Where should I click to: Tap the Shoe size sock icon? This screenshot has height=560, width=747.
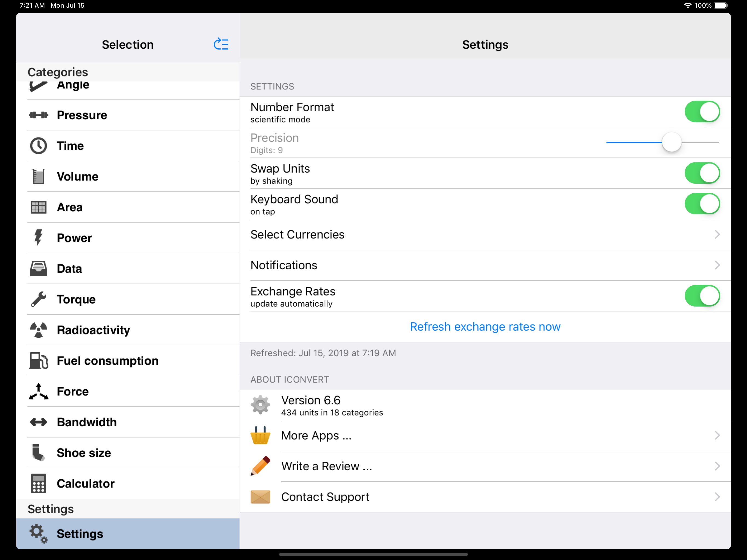39,453
